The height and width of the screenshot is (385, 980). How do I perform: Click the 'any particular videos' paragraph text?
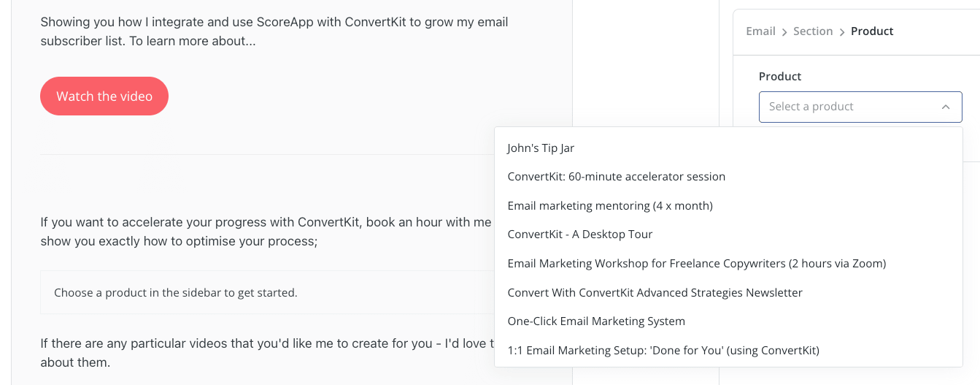click(267, 353)
